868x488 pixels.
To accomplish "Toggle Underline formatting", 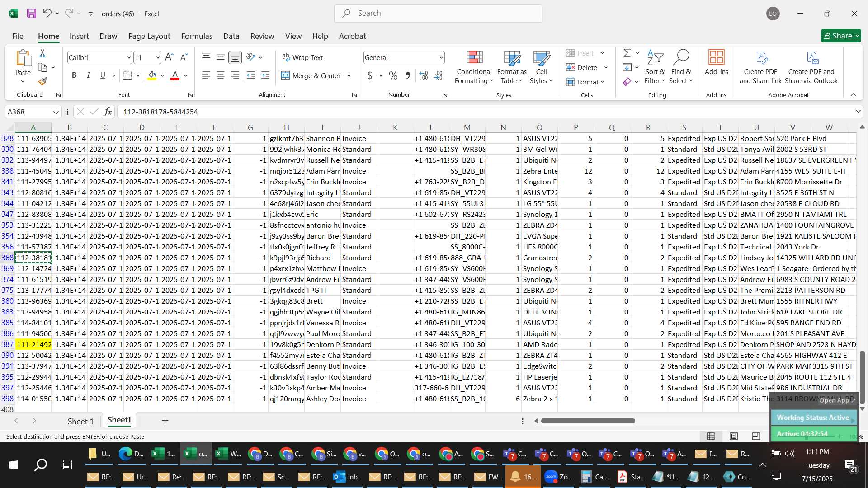I will (103, 75).
